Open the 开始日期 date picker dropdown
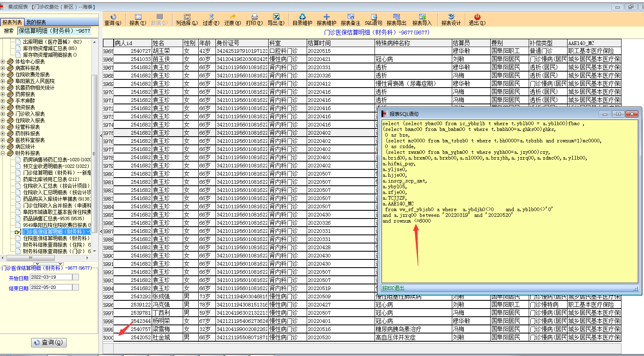644x356 pixels. (x=75, y=277)
